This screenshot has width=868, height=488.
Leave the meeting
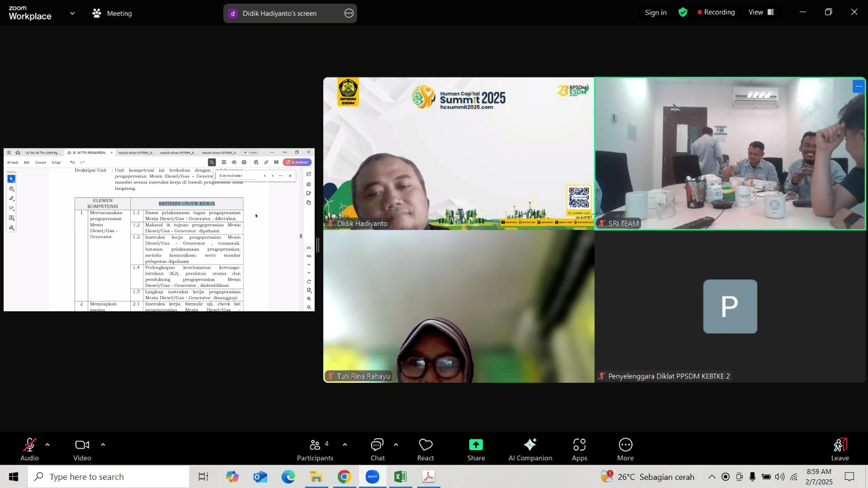[840, 450]
